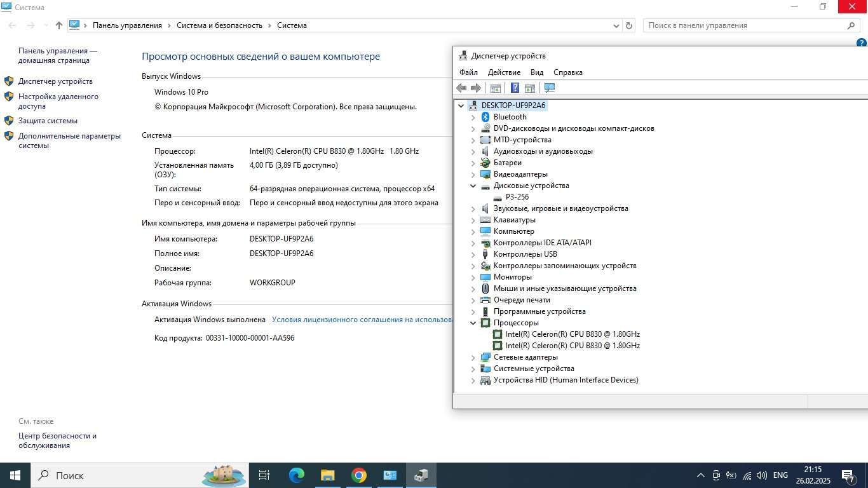Collapse the Дисковые устройства node
The width and height of the screenshot is (868, 488).
click(x=473, y=186)
